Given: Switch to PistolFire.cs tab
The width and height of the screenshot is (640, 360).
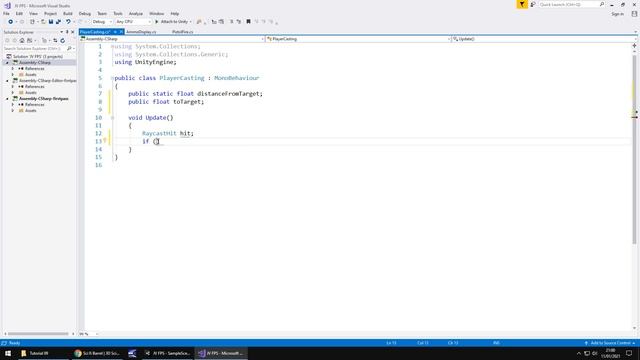Looking at the screenshot, I should 182,32.
